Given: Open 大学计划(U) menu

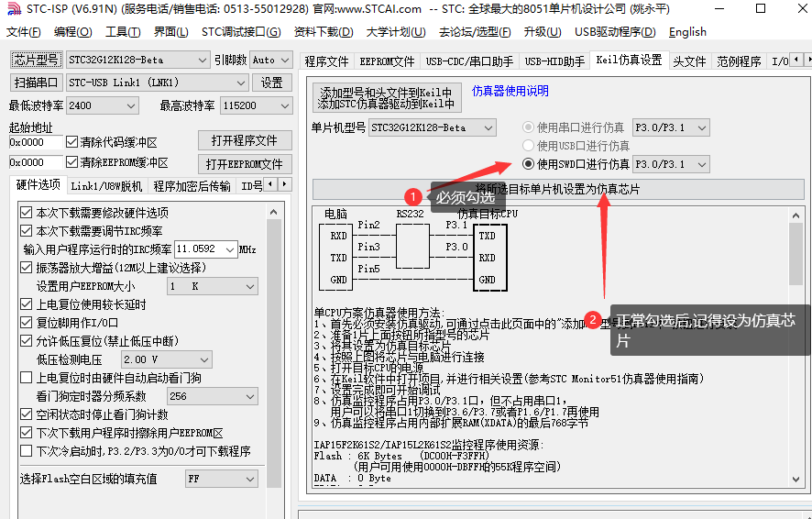Looking at the screenshot, I should [396, 32].
